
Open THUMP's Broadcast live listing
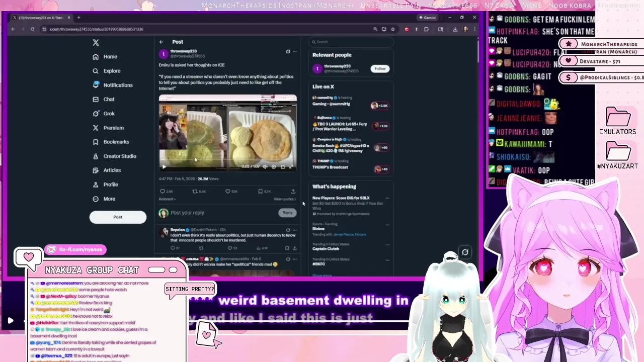[351, 164]
